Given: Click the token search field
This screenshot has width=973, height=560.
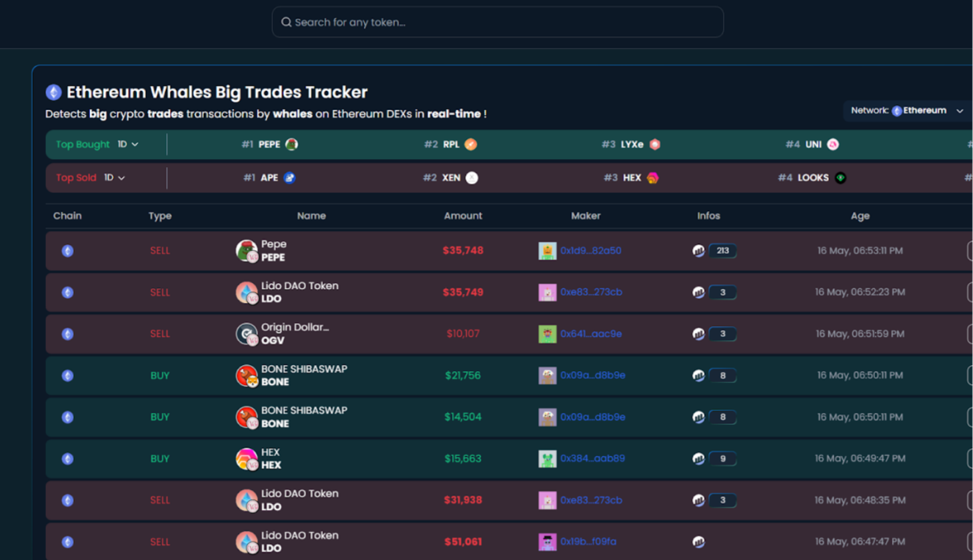Looking at the screenshot, I should coord(497,22).
